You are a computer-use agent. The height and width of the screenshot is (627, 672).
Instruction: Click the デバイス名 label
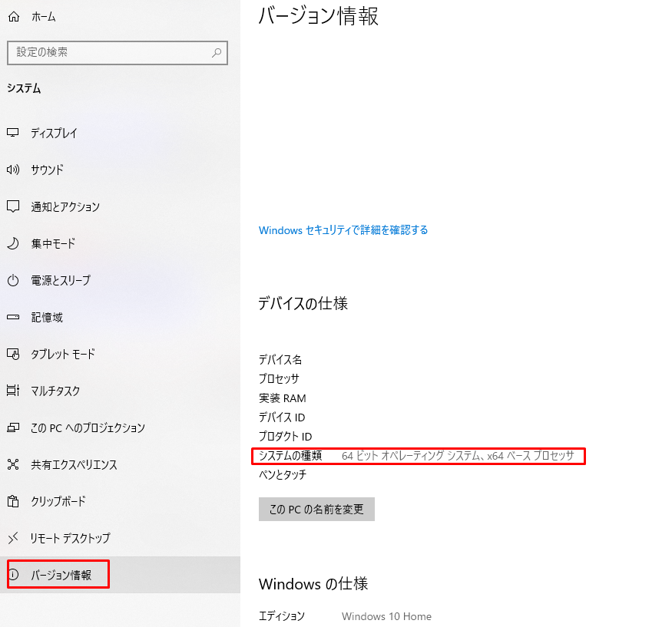pos(280,360)
